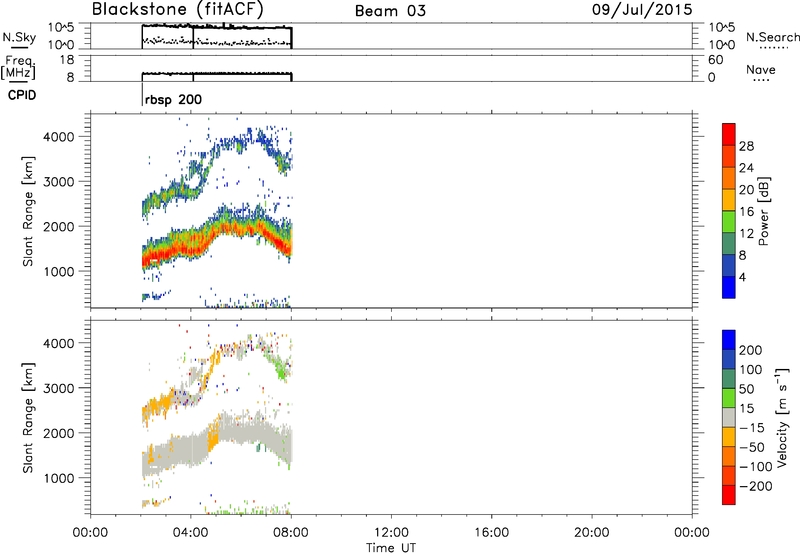Screen dimensions: 800x554
Task: Click the light green Power color bar segment
Action: pyautogui.click(x=729, y=222)
